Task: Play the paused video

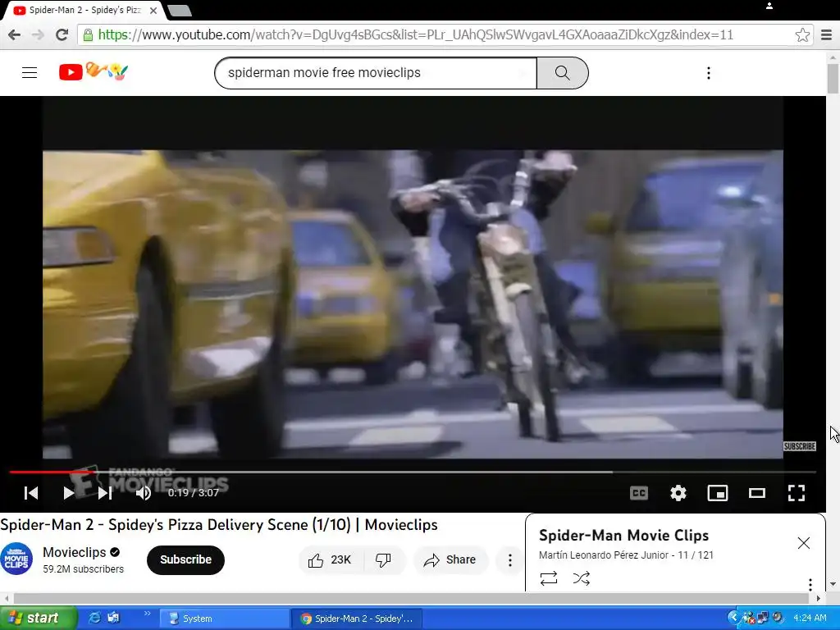Action: 68,493
